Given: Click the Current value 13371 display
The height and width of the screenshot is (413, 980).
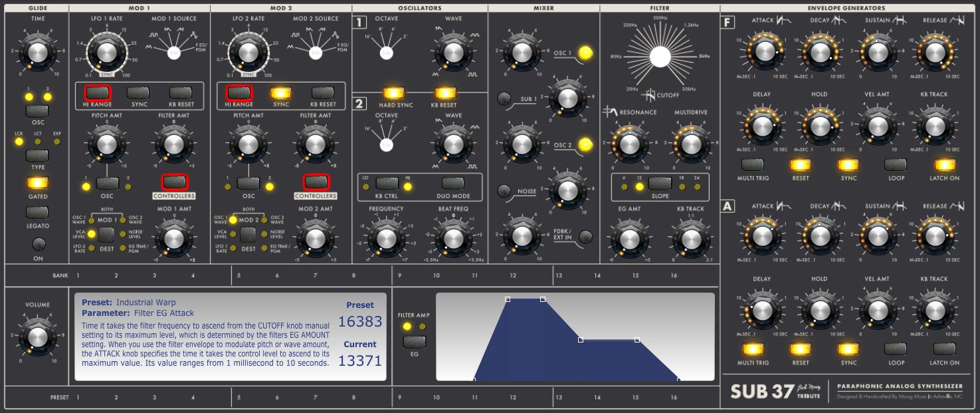Looking at the screenshot, I should coord(360,361).
